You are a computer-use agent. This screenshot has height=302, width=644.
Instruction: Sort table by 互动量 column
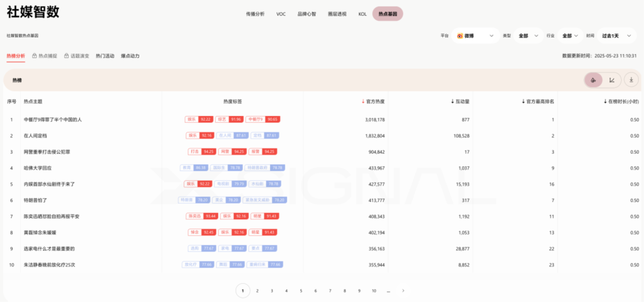[x=452, y=101]
